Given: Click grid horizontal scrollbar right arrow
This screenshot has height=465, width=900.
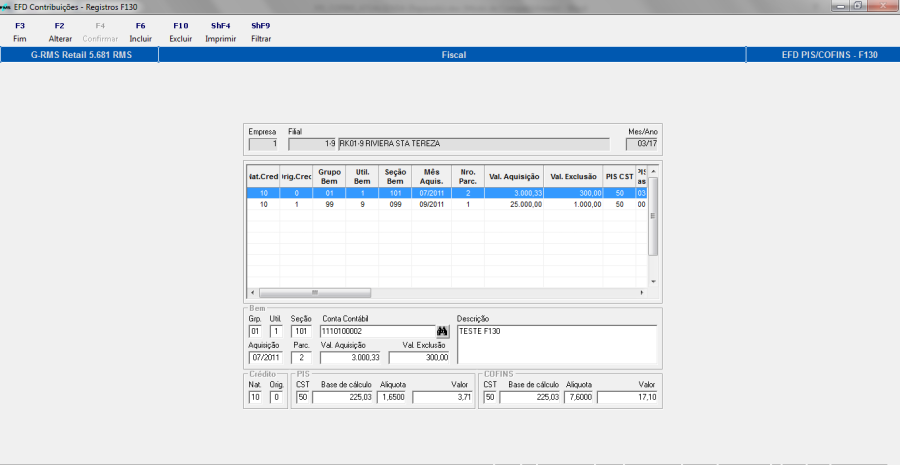Looking at the screenshot, I should tap(642, 293).
